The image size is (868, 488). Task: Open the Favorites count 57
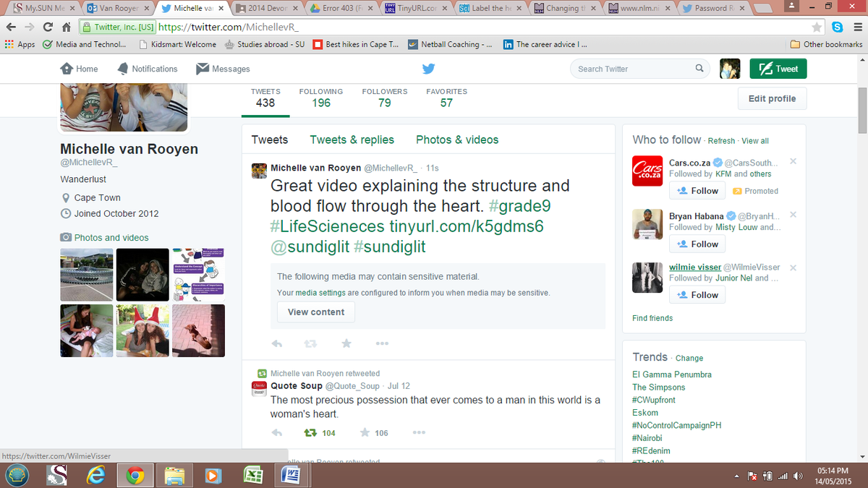pos(446,98)
